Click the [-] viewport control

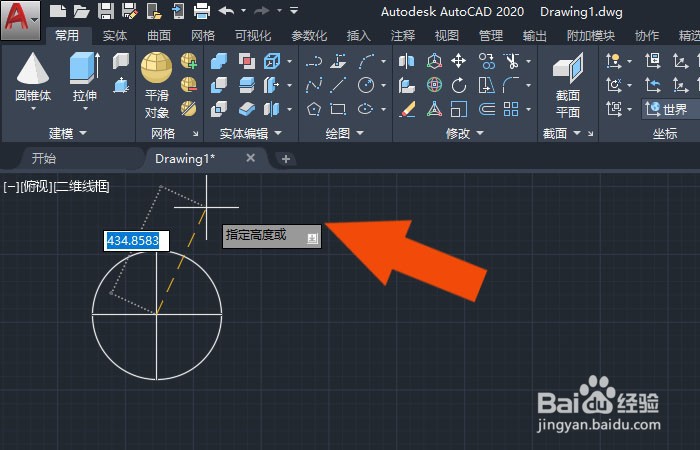(11, 187)
